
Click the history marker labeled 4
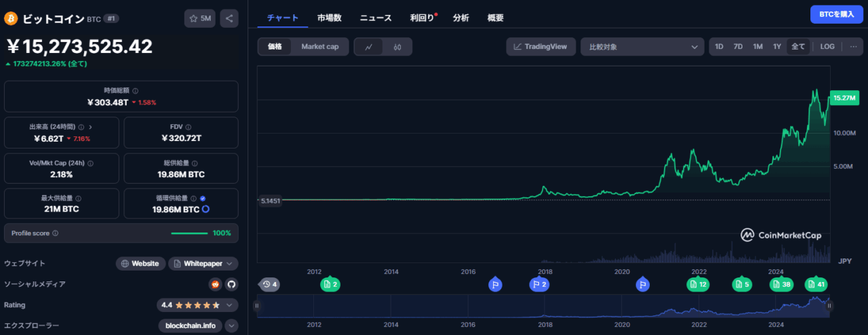click(x=269, y=284)
